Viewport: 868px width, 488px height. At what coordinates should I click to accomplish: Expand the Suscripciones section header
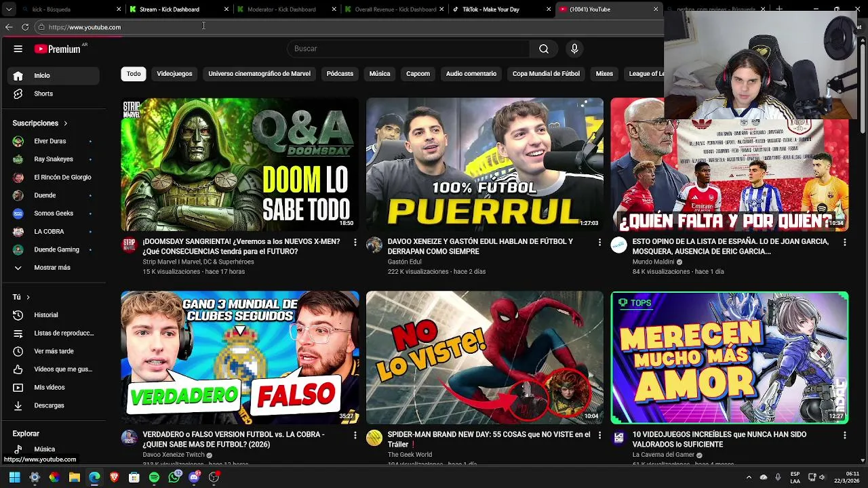(40, 123)
